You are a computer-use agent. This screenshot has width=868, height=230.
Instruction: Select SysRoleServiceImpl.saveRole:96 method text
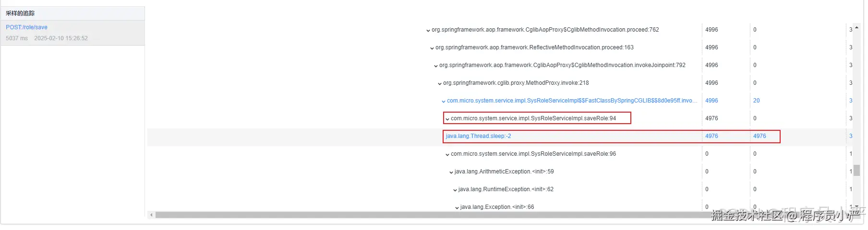(533, 154)
